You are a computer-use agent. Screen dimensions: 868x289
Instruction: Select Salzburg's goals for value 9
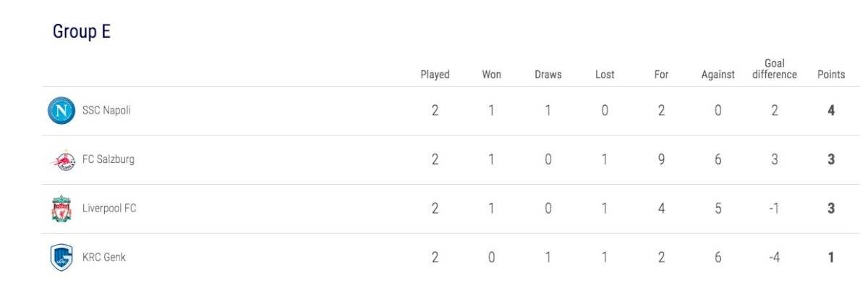tap(661, 160)
